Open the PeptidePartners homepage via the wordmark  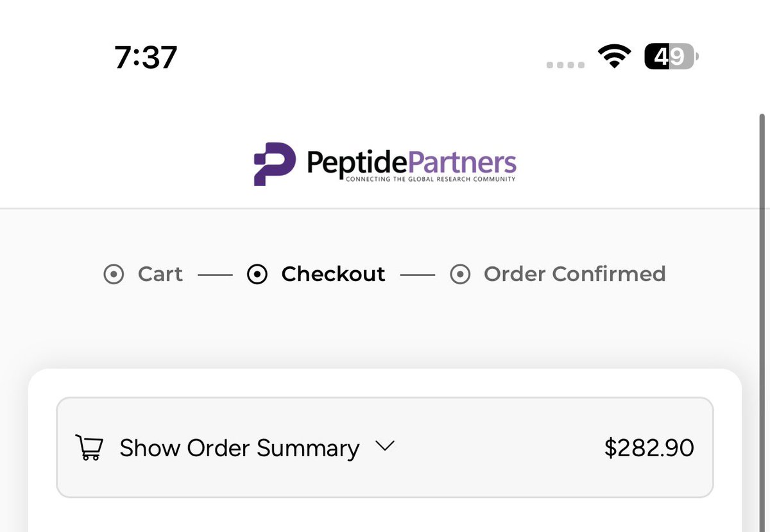tap(411, 161)
